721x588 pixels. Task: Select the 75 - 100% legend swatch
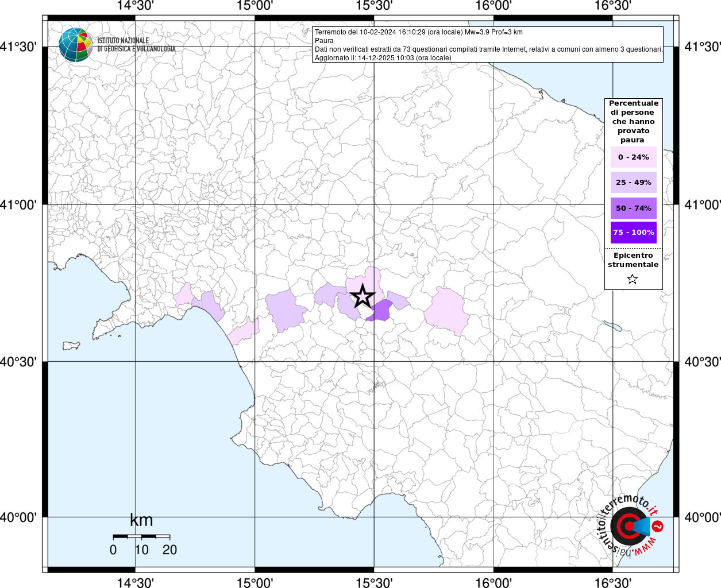633,233
